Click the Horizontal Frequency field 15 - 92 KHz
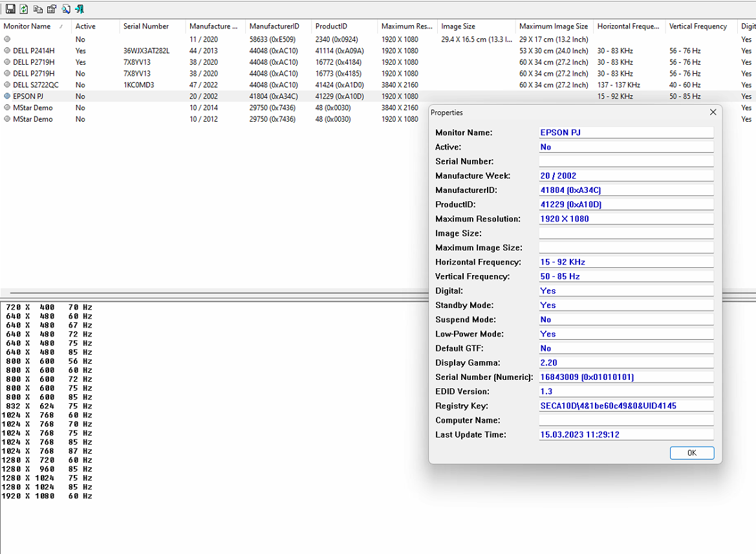The height and width of the screenshot is (554, 756). [626, 262]
